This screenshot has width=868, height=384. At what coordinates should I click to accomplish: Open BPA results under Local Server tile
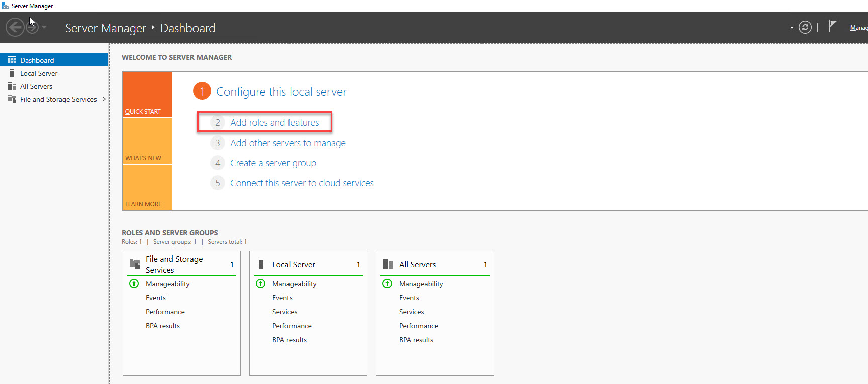pyautogui.click(x=290, y=340)
